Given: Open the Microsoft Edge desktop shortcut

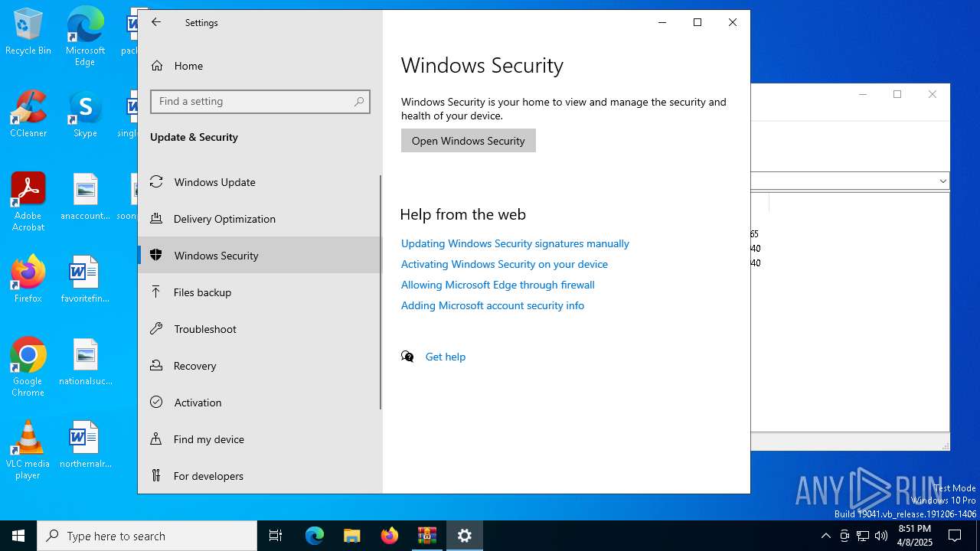Looking at the screenshot, I should click(x=85, y=37).
